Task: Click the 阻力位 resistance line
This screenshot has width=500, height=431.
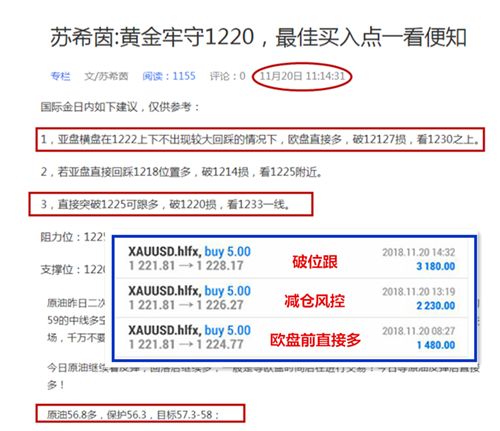Action: pyautogui.click(x=73, y=237)
